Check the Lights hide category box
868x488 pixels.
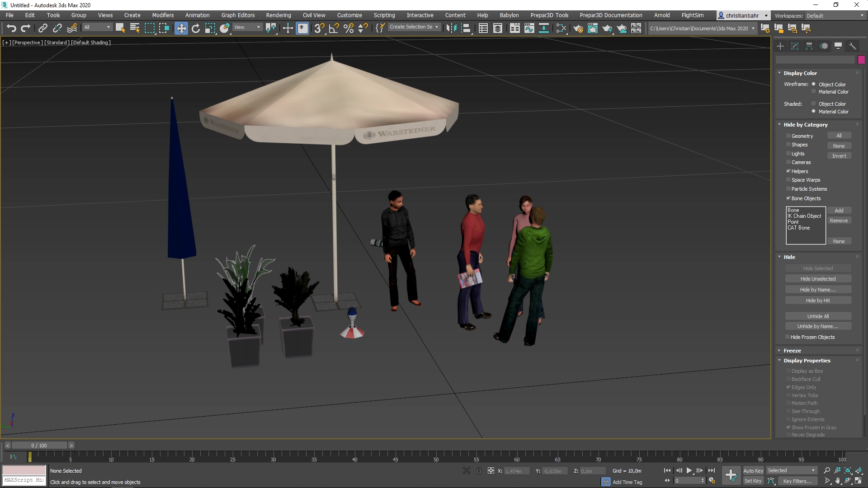788,154
